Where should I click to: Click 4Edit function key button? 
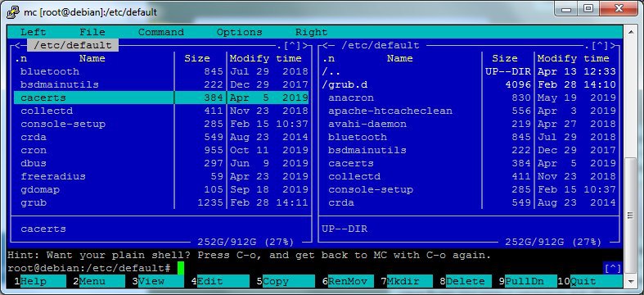pyautogui.click(x=220, y=281)
